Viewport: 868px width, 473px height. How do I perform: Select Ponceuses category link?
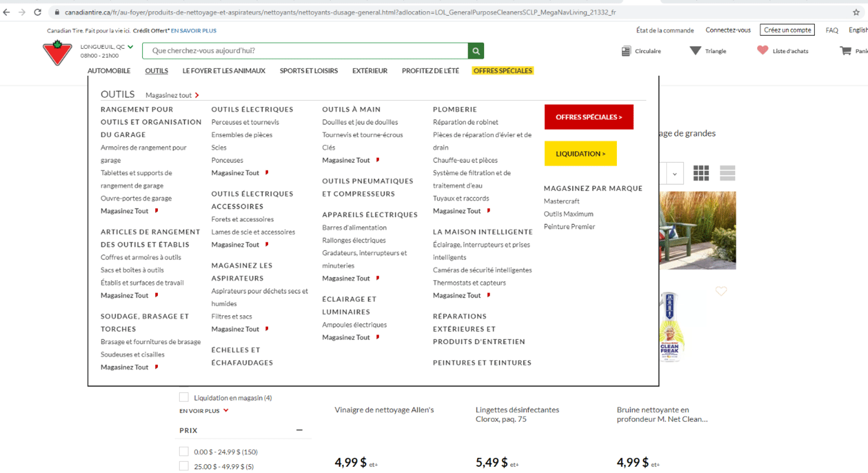[227, 160]
